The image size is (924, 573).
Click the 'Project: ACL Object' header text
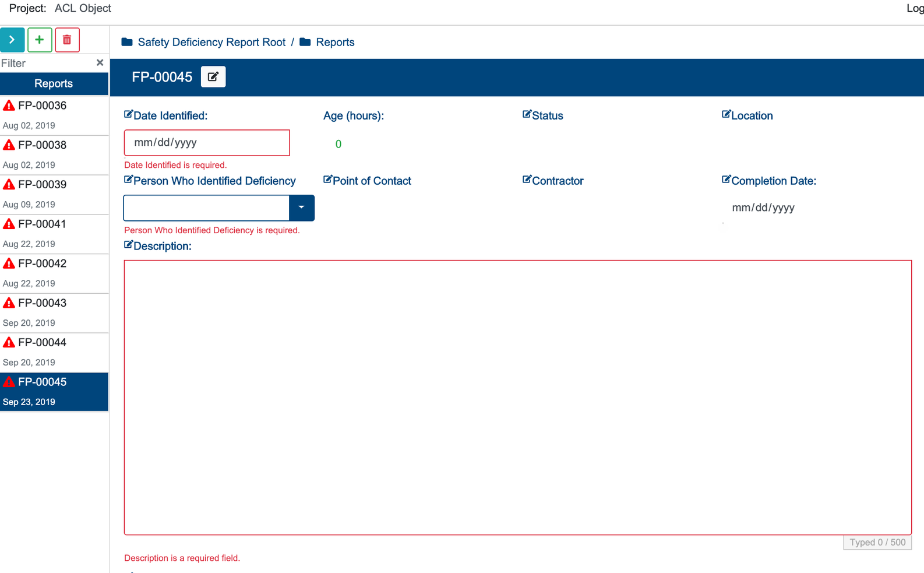(x=60, y=8)
